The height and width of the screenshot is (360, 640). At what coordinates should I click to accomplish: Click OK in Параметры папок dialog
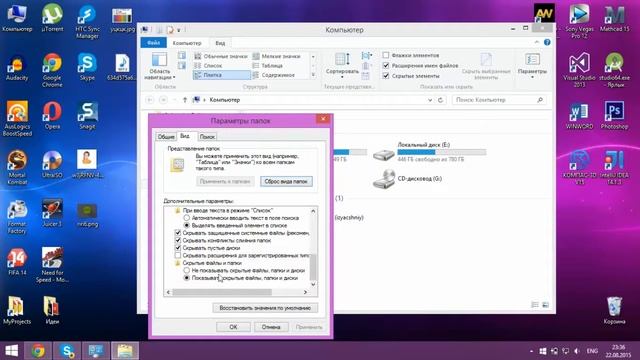click(x=233, y=327)
